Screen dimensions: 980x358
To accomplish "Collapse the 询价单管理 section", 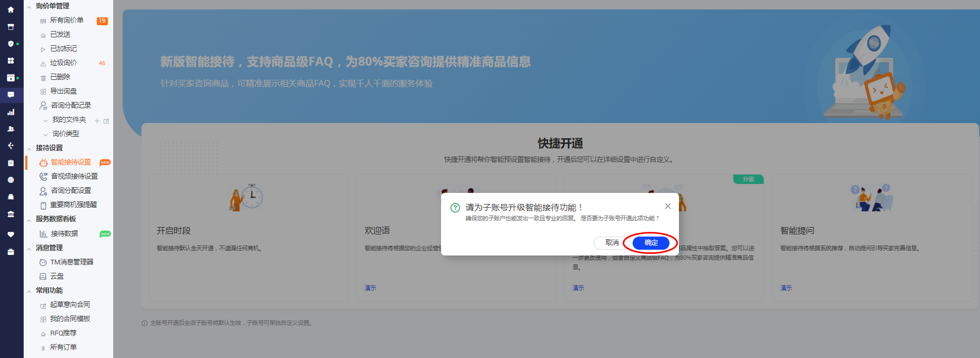I will tap(29, 7).
